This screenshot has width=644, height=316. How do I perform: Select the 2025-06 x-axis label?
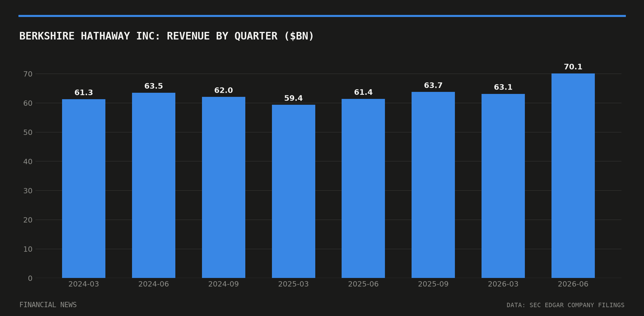363,284
